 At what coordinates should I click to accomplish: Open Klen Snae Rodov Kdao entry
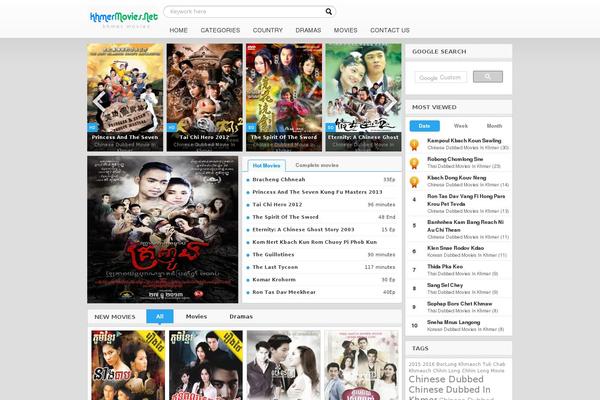click(x=455, y=248)
